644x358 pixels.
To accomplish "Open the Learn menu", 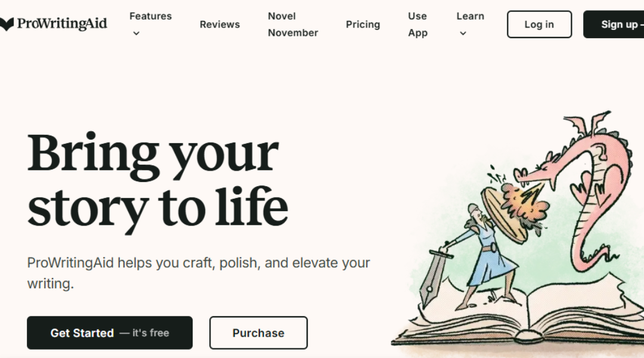I will click(x=470, y=16).
